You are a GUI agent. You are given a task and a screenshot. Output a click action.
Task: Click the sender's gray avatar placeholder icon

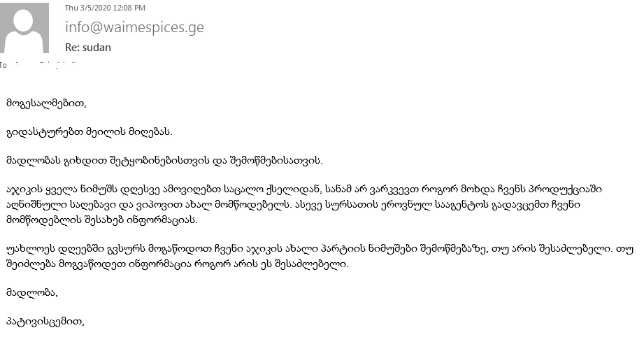tap(24, 27)
